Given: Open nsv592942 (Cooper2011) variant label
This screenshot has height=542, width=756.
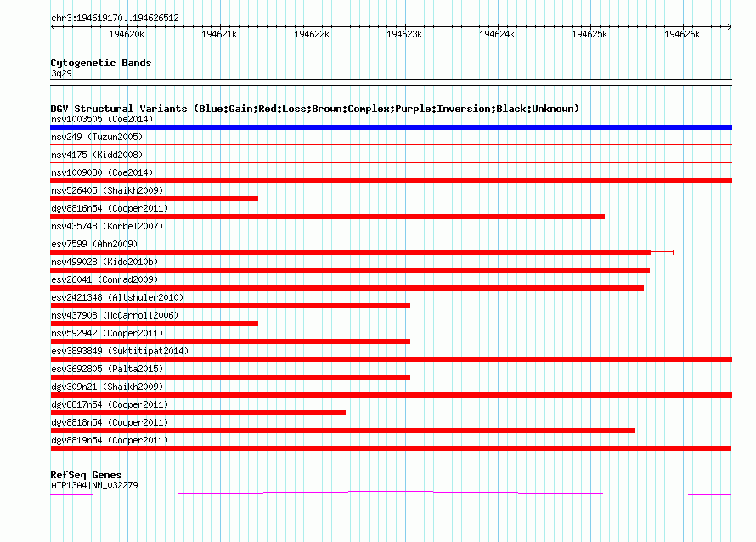Looking at the screenshot, I should coord(107,333).
